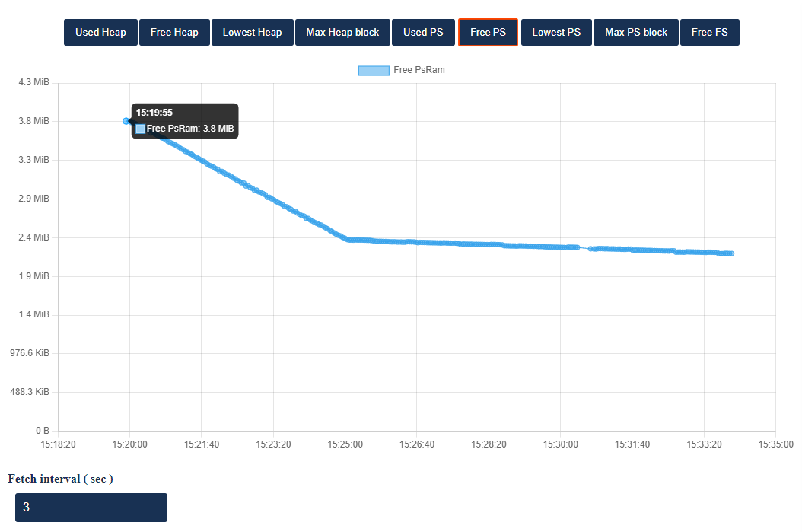Click the 15:18:20 x-axis label
The image size is (802, 532).
pos(58,444)
